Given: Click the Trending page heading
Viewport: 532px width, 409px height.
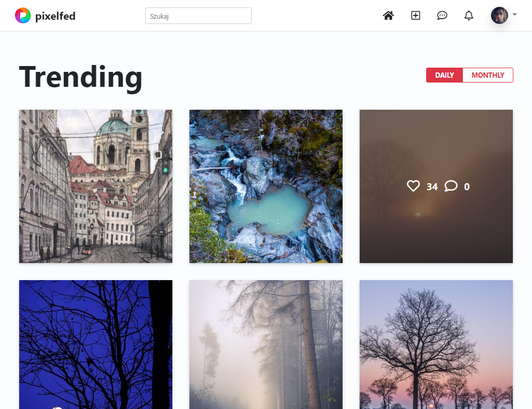Looking at the screenshot, I should [x=80, y=77].
